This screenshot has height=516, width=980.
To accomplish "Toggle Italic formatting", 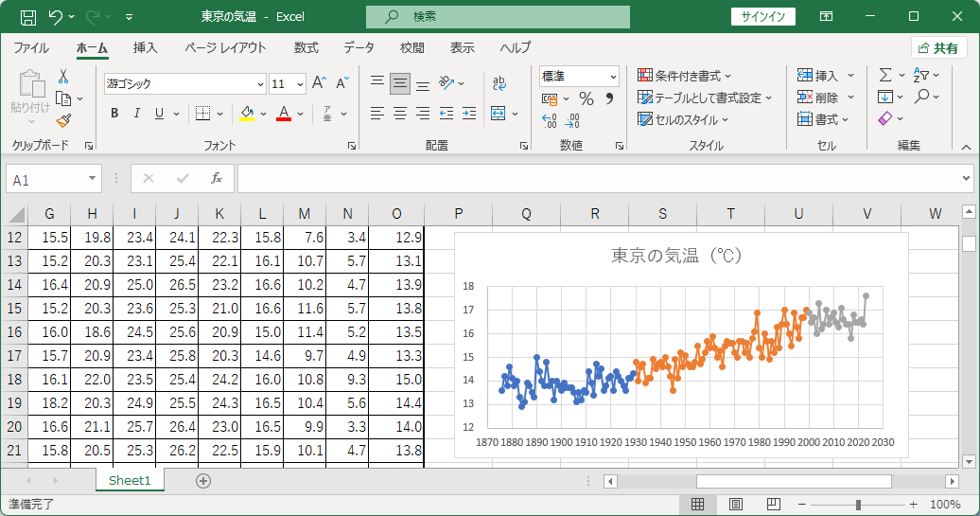I will [x=137, y=114].
